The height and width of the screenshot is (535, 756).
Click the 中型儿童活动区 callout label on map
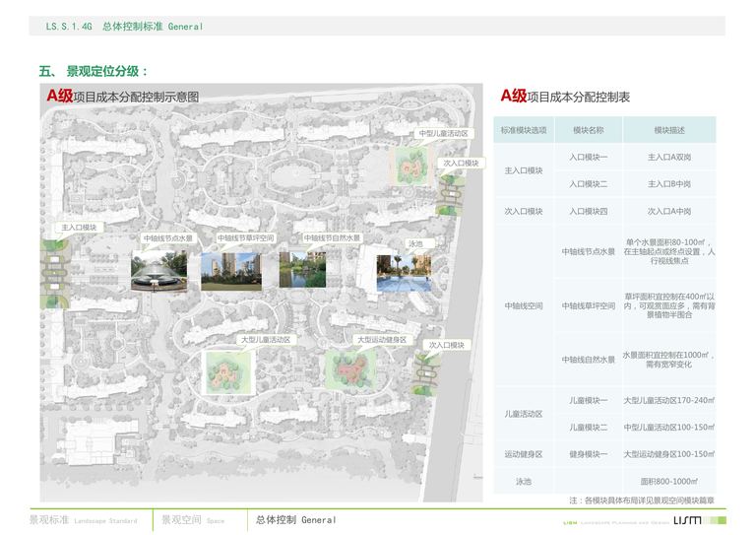point(443,133)
